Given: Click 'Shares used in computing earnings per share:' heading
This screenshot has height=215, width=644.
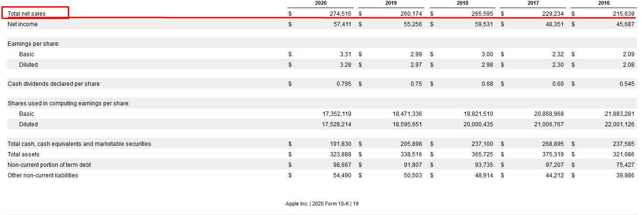Looking at the screenshot, I should pos(69,103).
